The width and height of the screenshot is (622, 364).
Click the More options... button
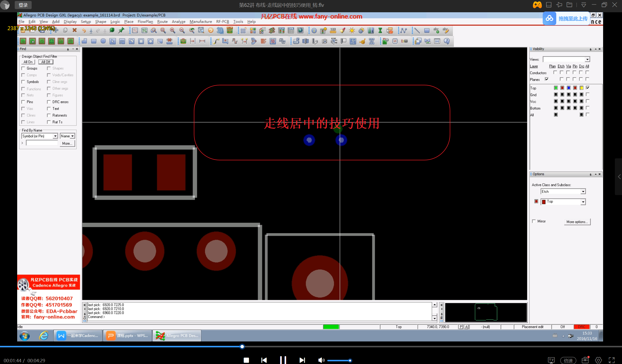tap(577, 222)
